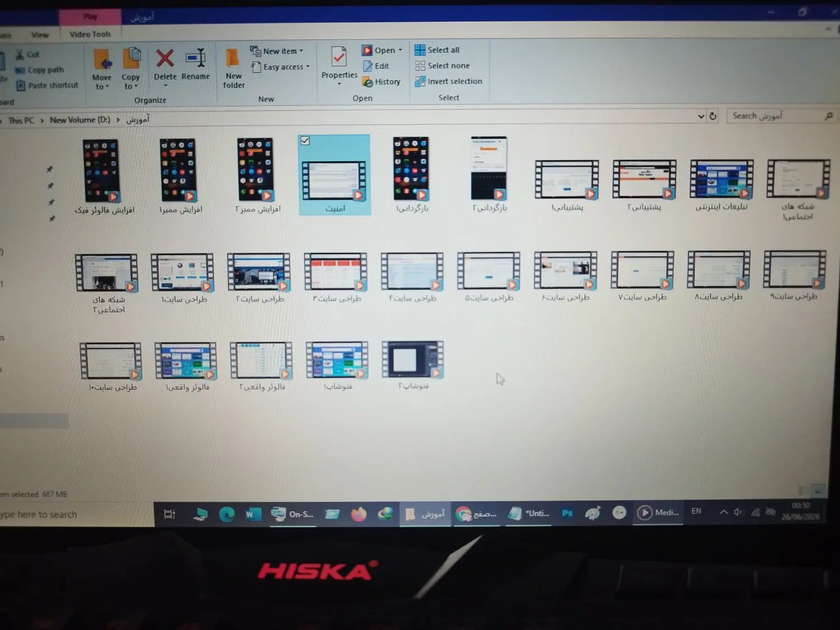840x630 pixels.
Task: Open the Properties icon with checkmark
Action: point(339,57)
